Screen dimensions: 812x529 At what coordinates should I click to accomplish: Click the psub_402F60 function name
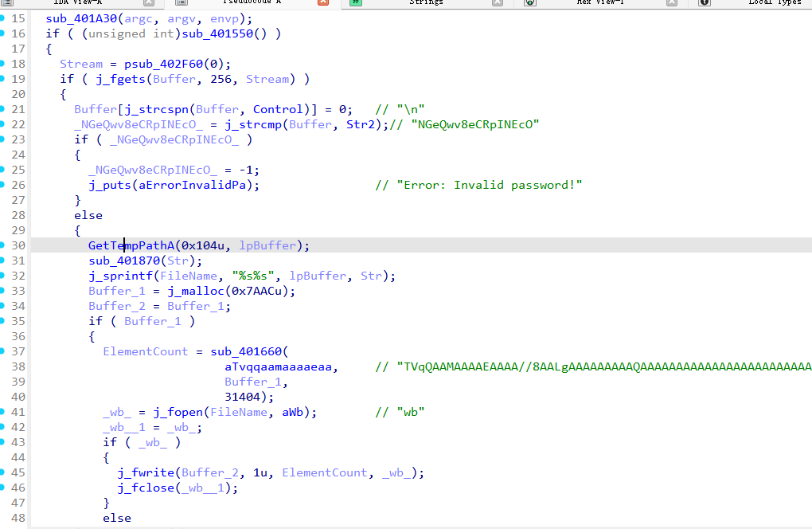click(x=164, y=64)
